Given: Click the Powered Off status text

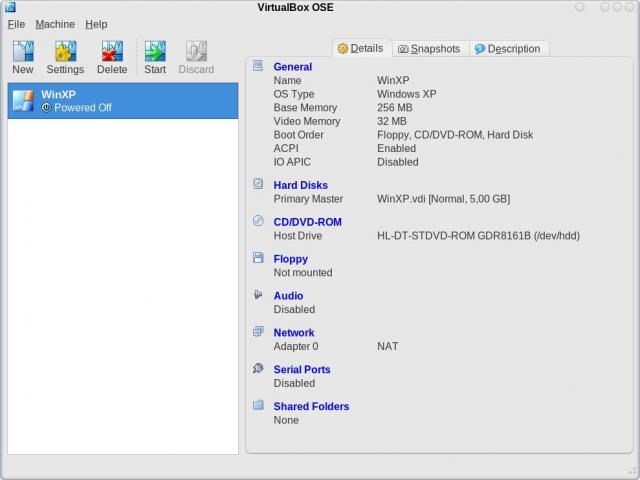Looking at the screenshot, I should click(83, 108).
